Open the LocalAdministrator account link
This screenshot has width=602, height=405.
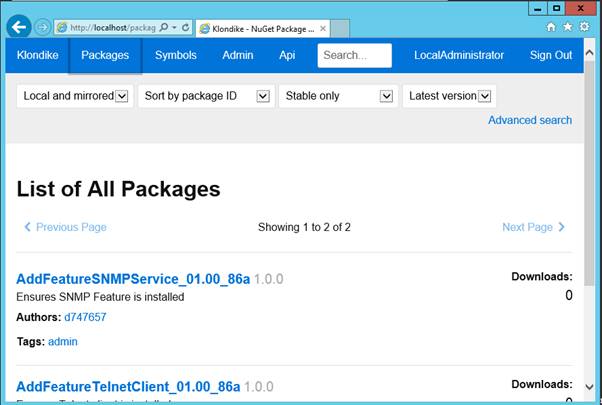click(459, 55)
